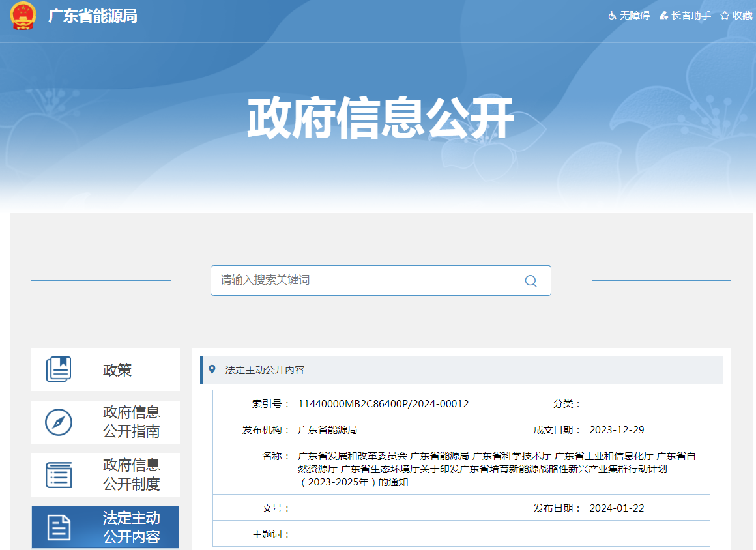The width and height of the screenshot is (756, 550).
Task: Click the location pin breadcrumb icon
Action: point(212,369)
